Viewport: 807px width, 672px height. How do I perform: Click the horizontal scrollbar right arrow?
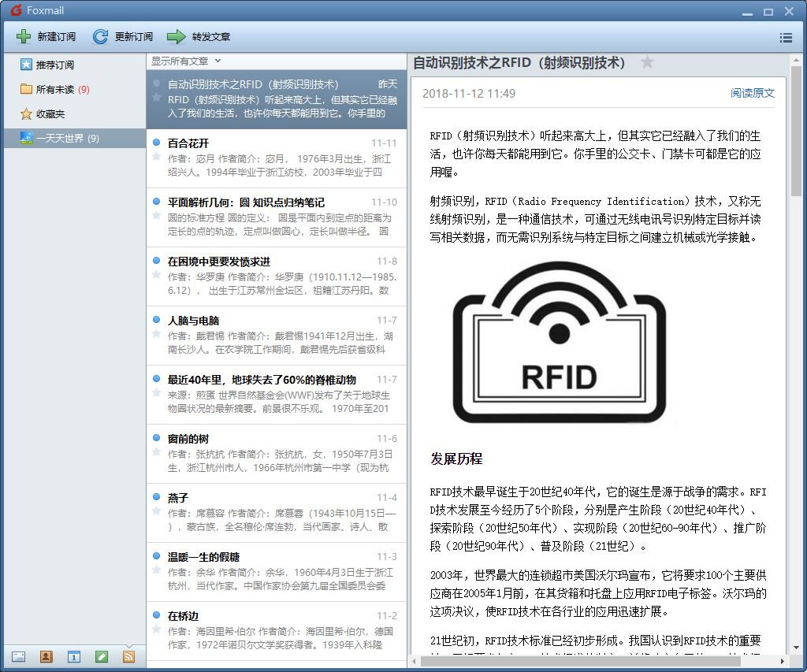pyautogui.click(x=783, y=661)
